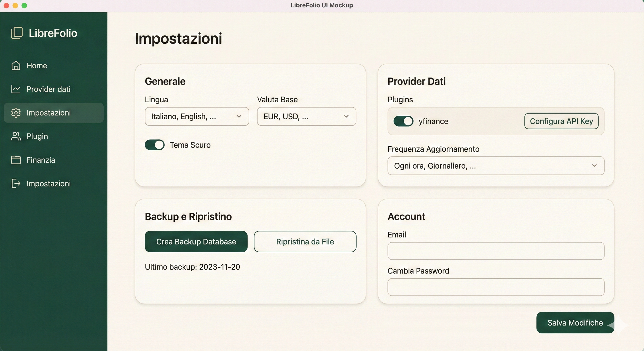Click the Provider dati chart icon
The image size is (644, 351).
click(x=16, y=89)
